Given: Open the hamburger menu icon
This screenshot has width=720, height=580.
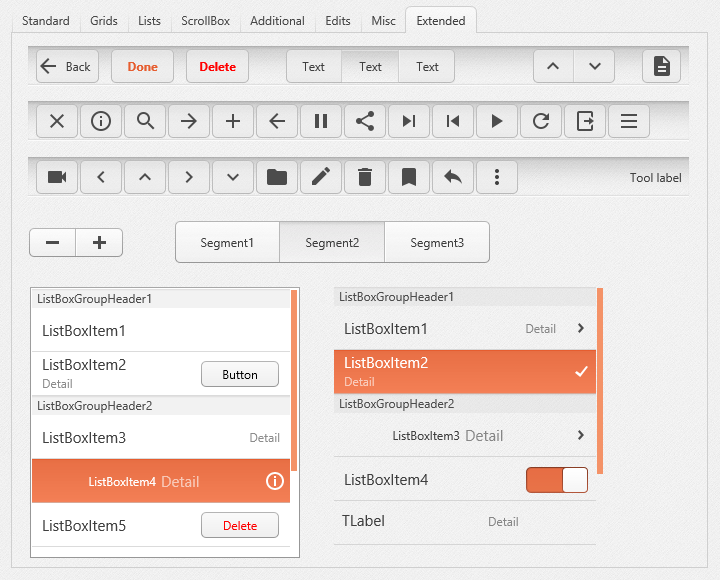Looking at the screenshot, I should coord(629,121).
